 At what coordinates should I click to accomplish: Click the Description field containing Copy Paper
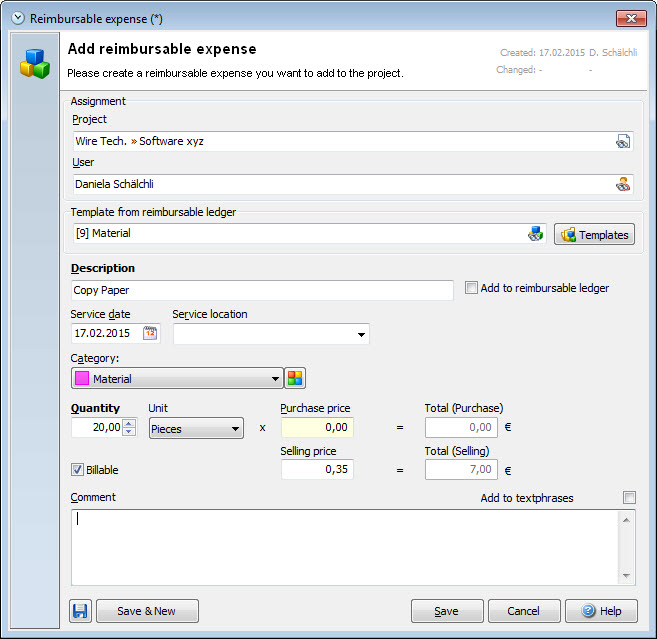tap(262, 290)
